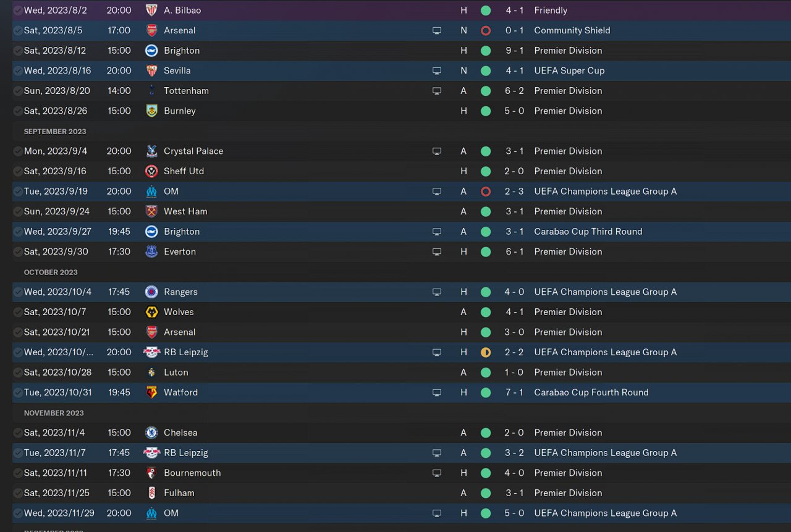Image resolution: width=791 pixels, height=532 pixels.
Task: Toggle the checkmark beside the 2023/11/25 Fulham fixture
Action: coord(18,493)
